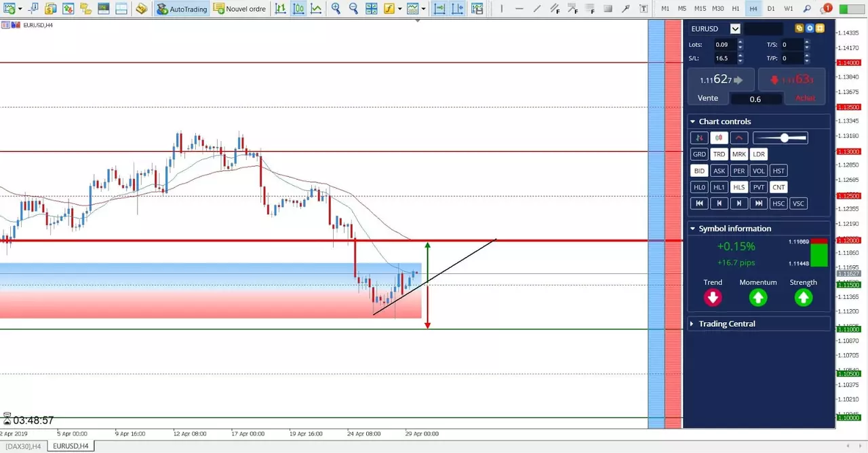Increase the Lots value stepper
The height and width of the screenshot is (453, 868).
[x=740, y=42]
